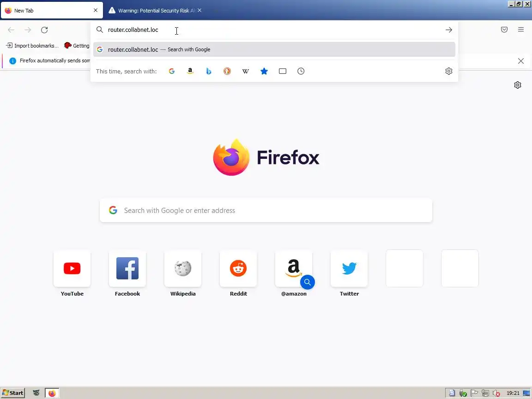The image size is (532, 399).
Task: Search this time with Google icon
Action: tap(172, 71)
